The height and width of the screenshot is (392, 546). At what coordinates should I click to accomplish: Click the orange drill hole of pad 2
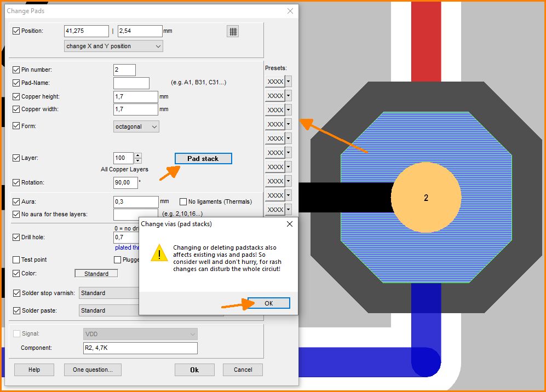pyautogui.click(x=426, y=198)
